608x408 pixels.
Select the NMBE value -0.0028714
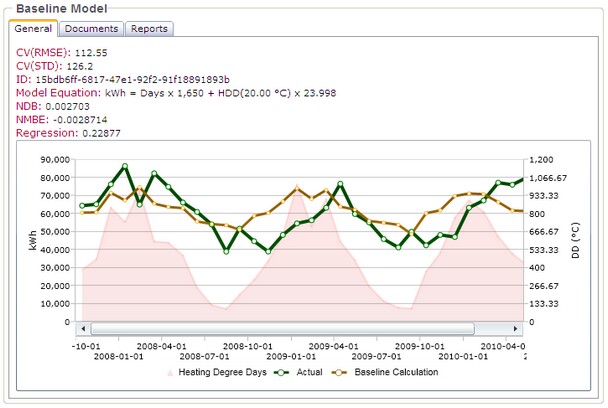(79, 120)
